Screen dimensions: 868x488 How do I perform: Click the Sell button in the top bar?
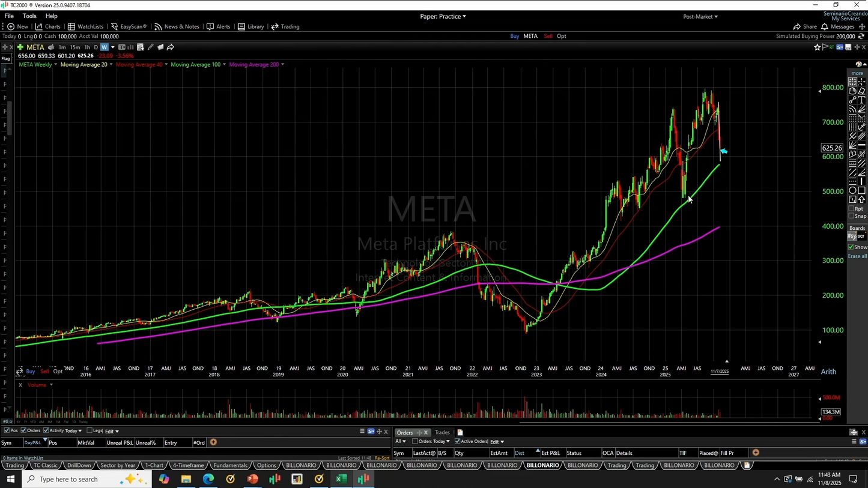coord(548,36)
